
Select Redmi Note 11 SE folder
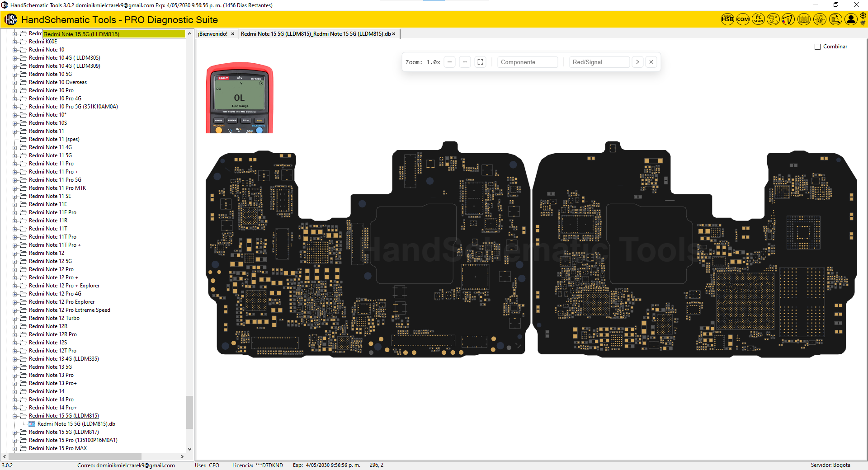click(x=50, y=196)
